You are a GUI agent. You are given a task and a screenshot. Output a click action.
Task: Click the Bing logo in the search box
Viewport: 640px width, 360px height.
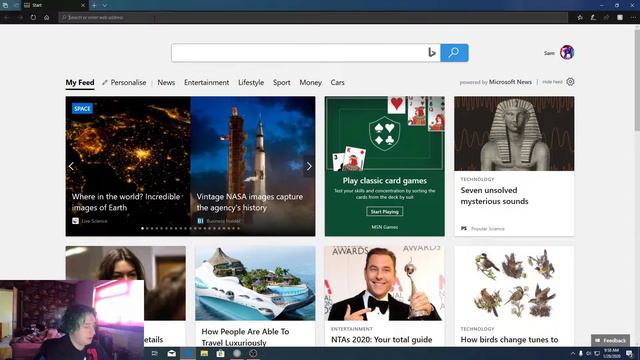pyautogui.click(x=432, y=52)
